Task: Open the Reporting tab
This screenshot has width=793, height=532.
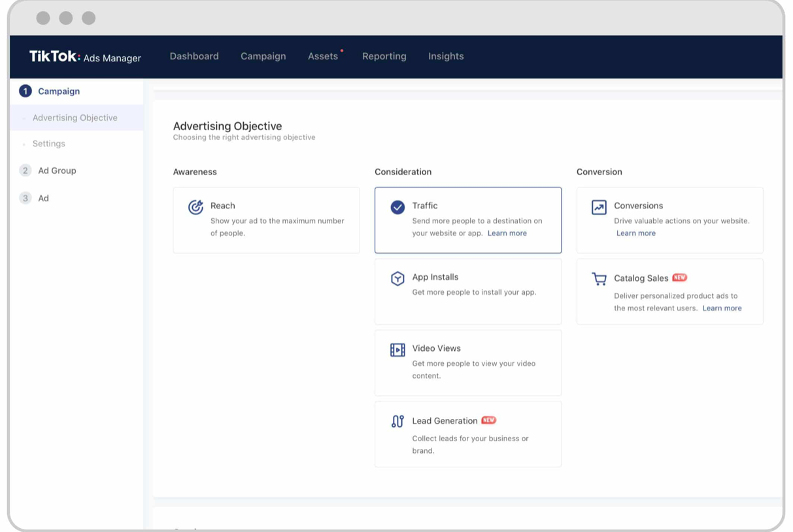Action: coord(384,56)
